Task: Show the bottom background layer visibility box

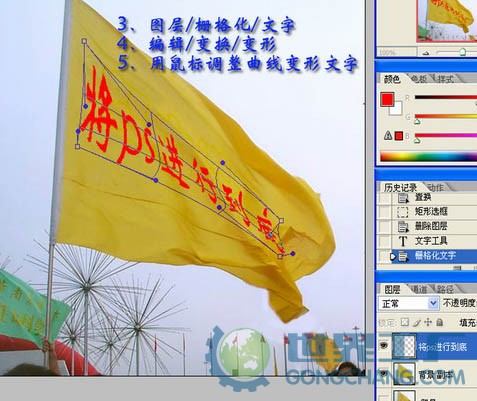Action: tap(384, 397)
